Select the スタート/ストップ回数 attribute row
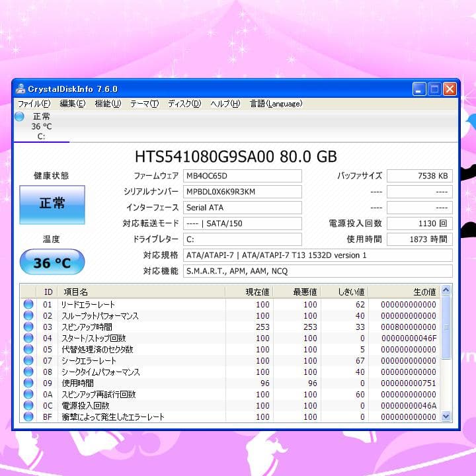This screenshot has width=476, height=476. pyautogui.click(x=231, y=338)
